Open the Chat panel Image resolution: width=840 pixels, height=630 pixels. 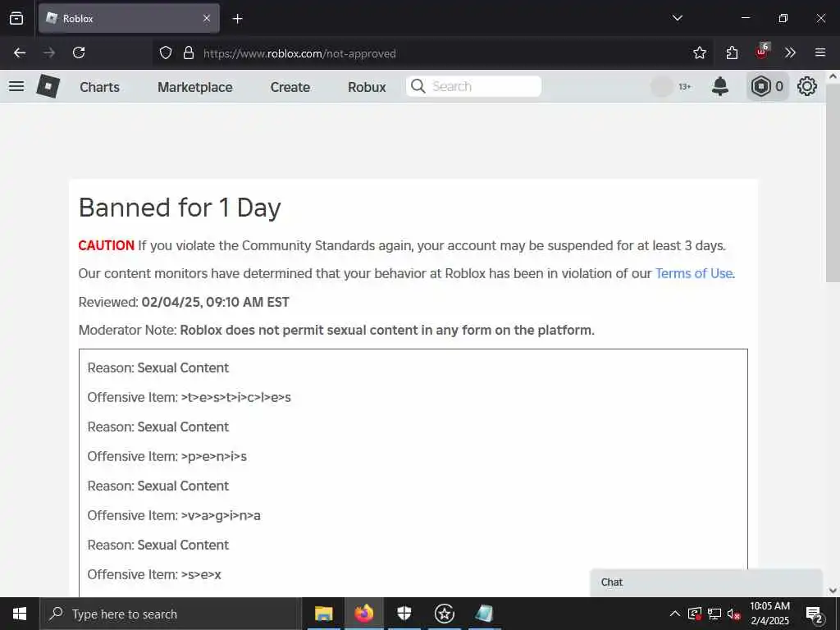pos(706,582)
